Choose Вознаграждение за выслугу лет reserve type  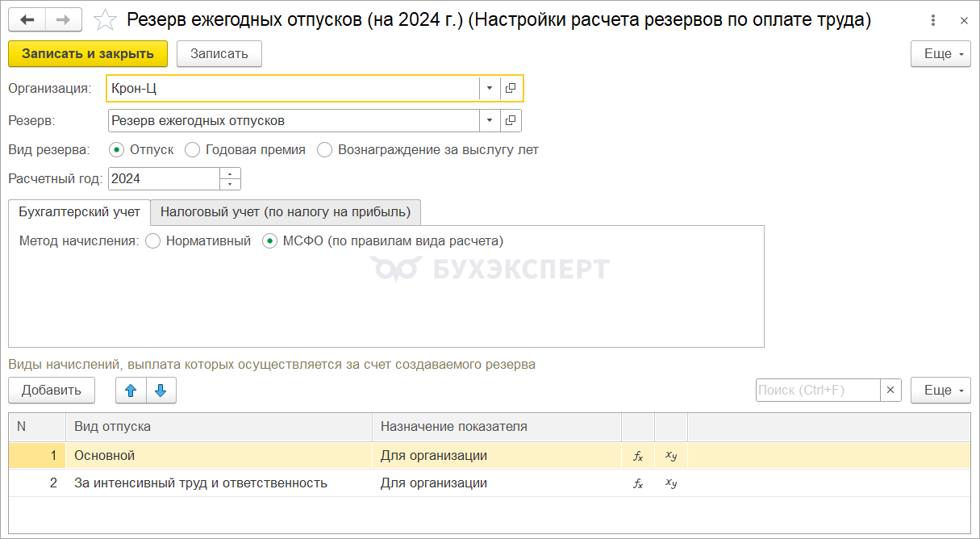[324, 149]
